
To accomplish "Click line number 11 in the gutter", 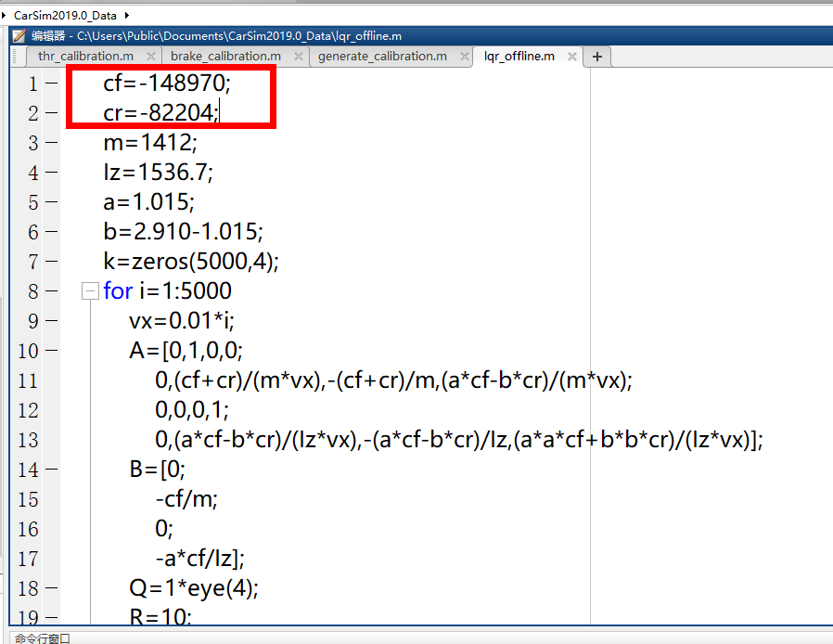I will tap(28, 381).
